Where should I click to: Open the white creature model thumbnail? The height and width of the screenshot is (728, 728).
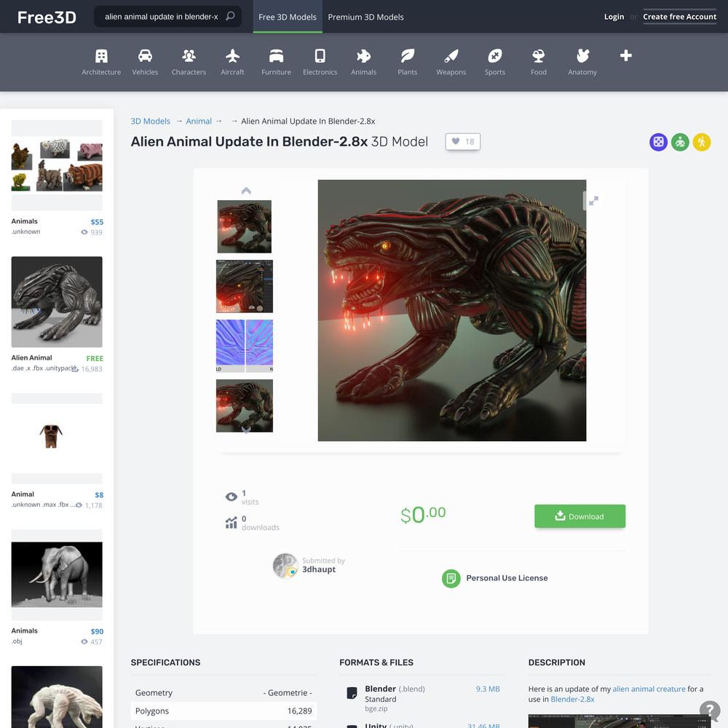tap(57, 697)
